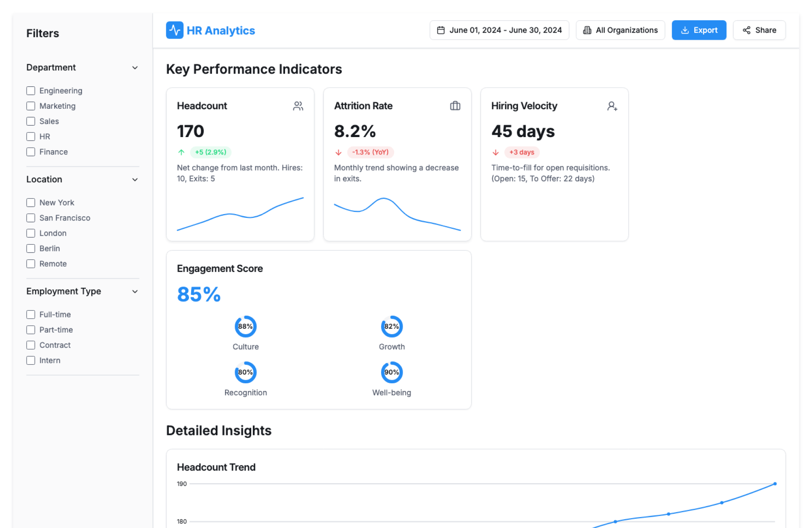Click the Share button
This screenshot has width=812, height=528.
[x=759, y=30]
